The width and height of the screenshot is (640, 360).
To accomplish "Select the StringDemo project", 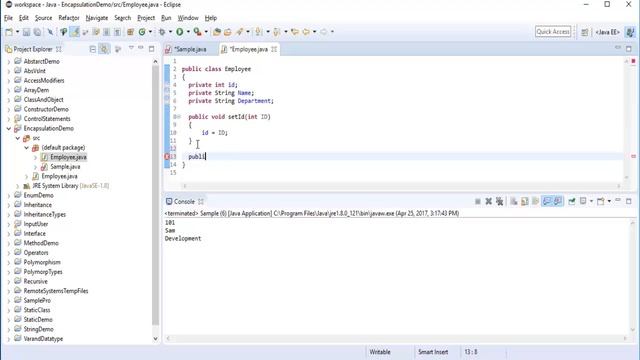I will tap(38, 329).
